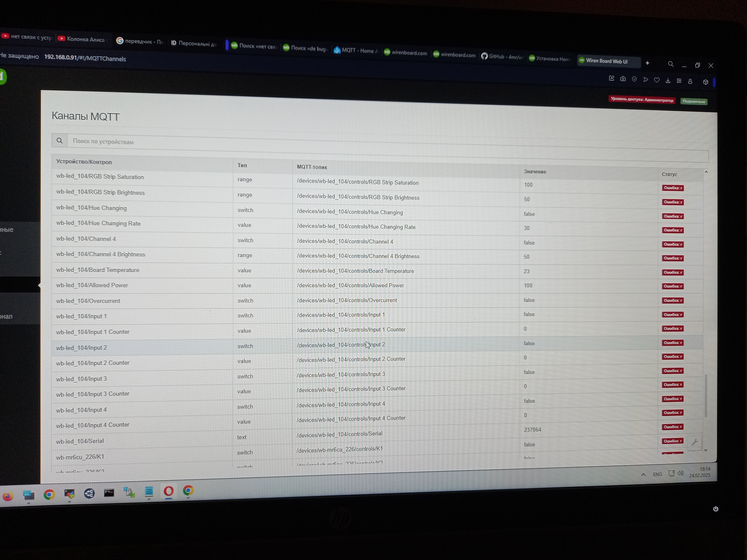
Task: Show hidden tray icons with the chevron
Action: [x=643, y=475]
